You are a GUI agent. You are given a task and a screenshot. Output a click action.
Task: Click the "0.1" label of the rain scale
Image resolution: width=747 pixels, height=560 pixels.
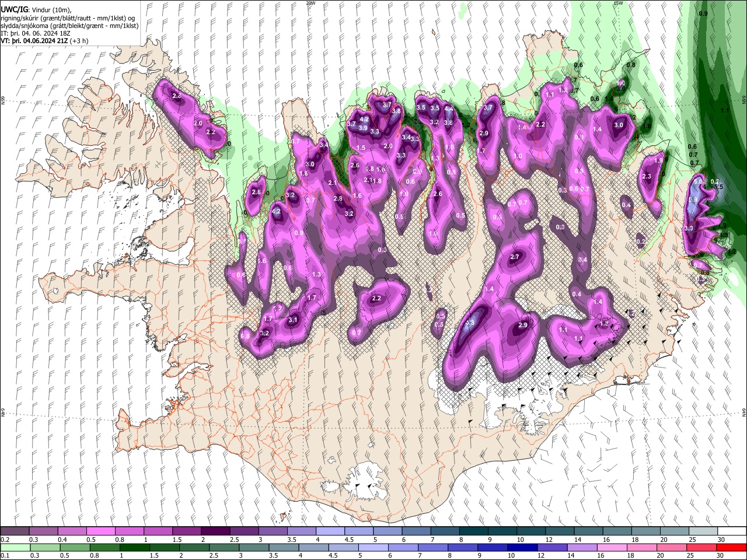(5, 555)
